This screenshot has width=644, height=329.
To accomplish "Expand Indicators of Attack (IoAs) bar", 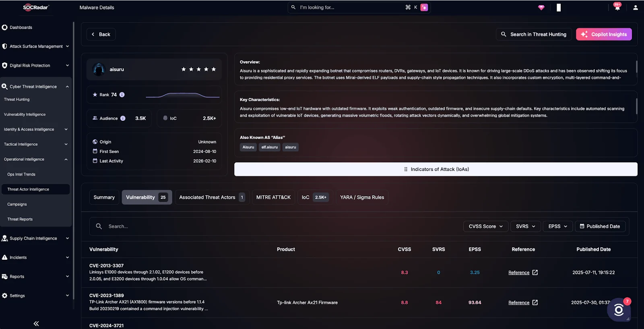I will pos(436,169).
